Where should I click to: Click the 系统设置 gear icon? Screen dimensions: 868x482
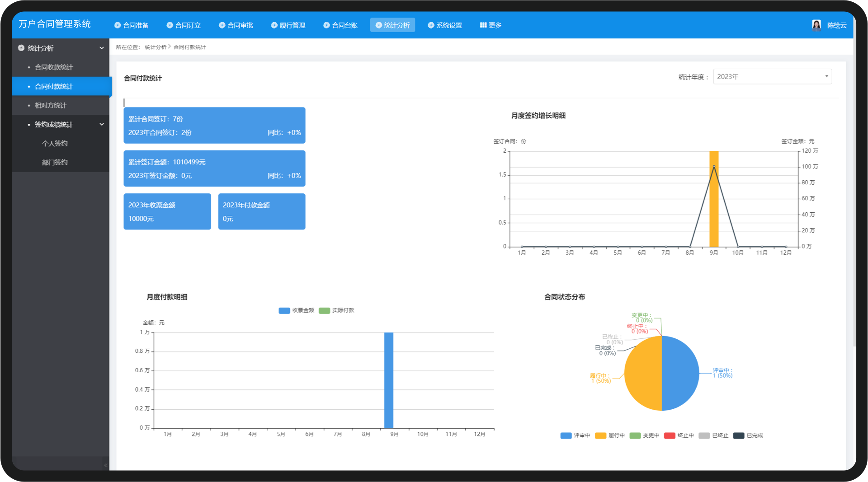tap(431, 25)
